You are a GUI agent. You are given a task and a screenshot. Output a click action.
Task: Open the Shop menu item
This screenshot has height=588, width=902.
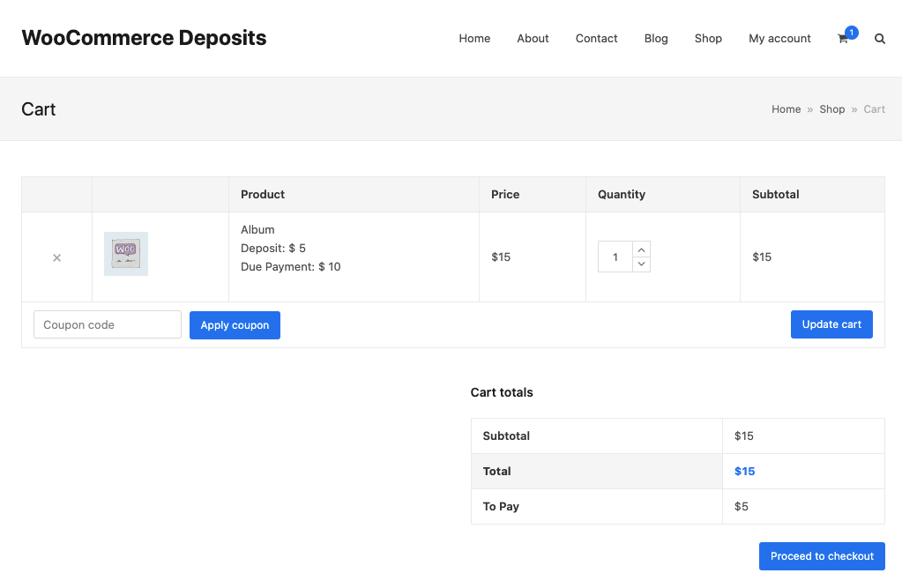[708, 39]
